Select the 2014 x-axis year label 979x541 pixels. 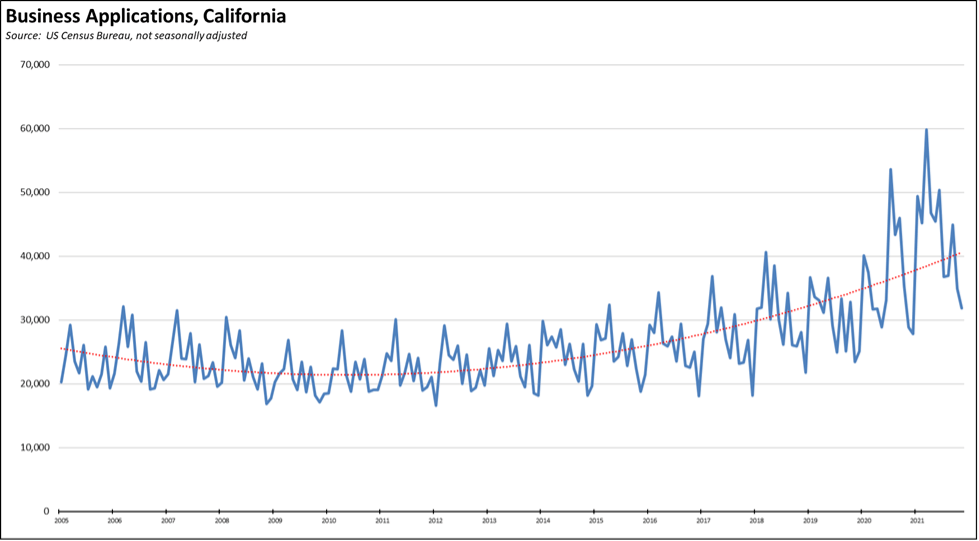tap(542, 521)
